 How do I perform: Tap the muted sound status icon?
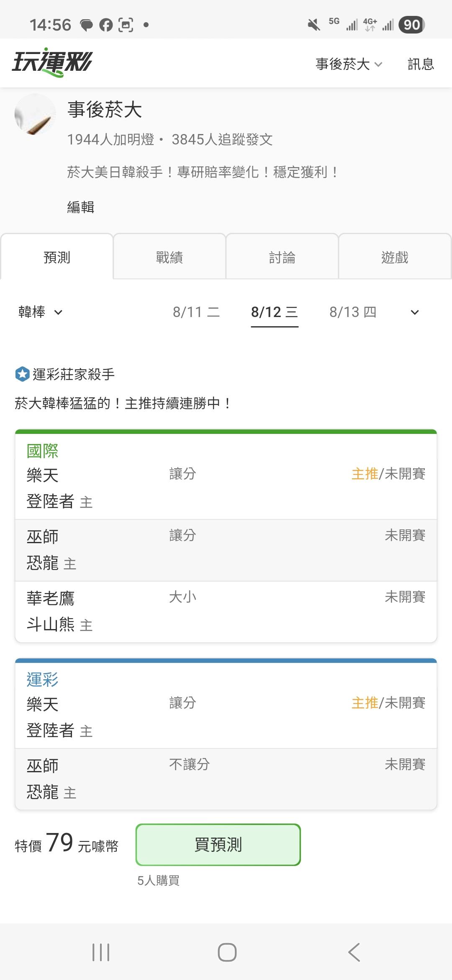coord(314,25)
